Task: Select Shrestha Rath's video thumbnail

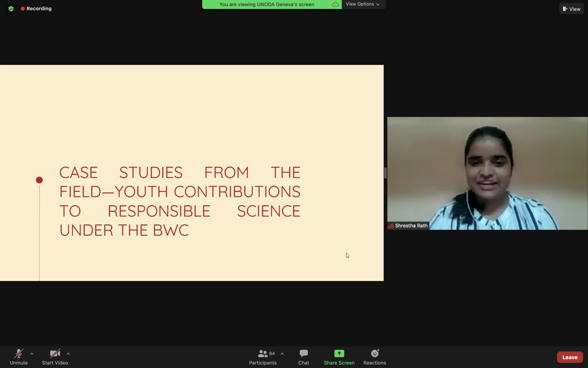Action: [487, 173]
